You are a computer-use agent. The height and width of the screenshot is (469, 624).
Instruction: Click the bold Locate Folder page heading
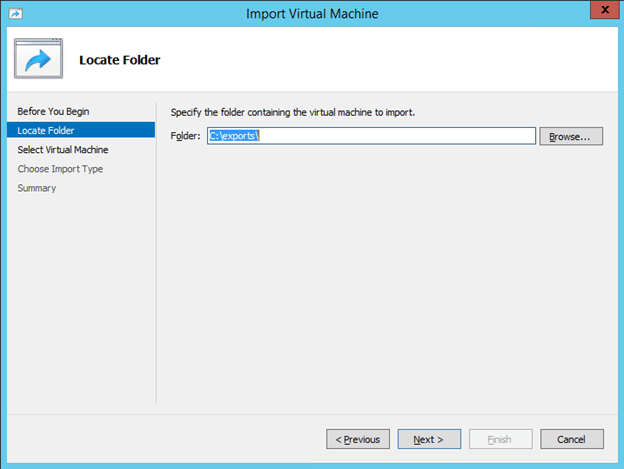click(x=120, y=60)
